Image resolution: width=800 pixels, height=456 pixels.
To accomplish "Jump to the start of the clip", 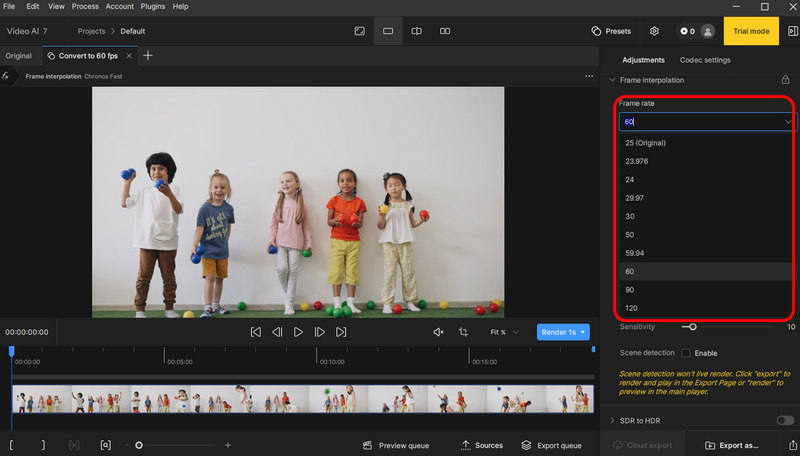I will click(x=256, y=332).
